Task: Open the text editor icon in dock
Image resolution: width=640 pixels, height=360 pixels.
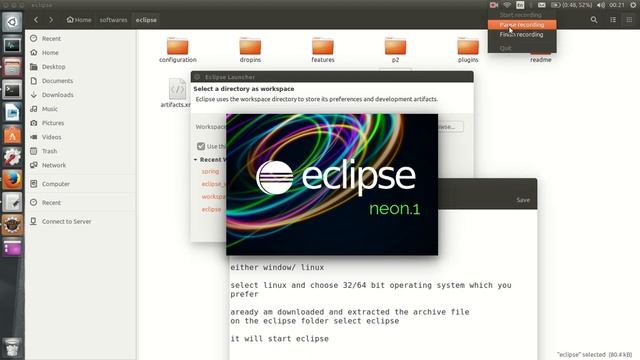Action: pos(12,202)
